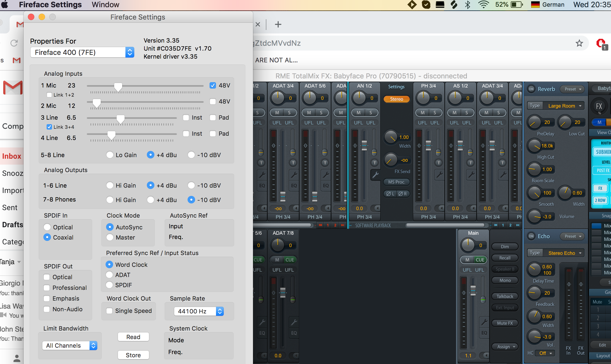Open the Fireface Settings app menu

point(50,5)
